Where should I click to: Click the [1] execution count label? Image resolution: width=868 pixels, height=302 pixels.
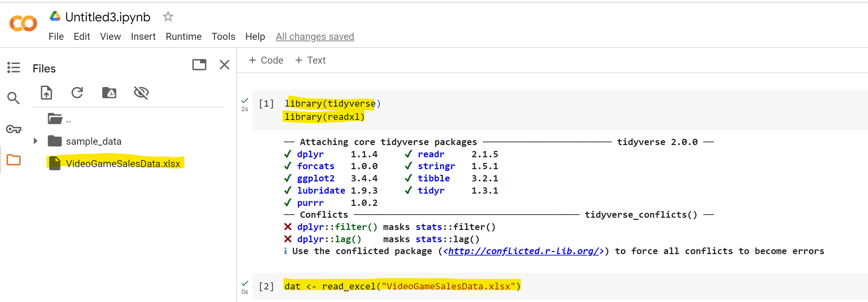(x=266, y=103)
